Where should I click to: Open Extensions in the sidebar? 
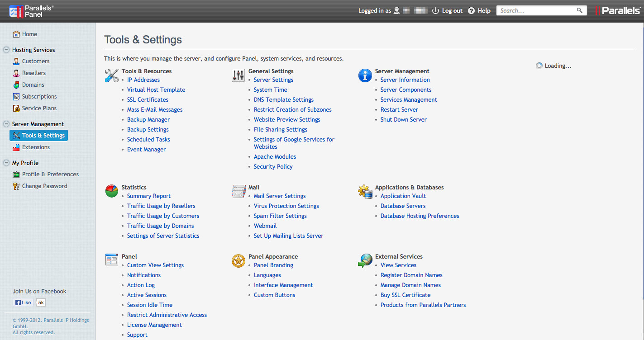tap(36, 147)
